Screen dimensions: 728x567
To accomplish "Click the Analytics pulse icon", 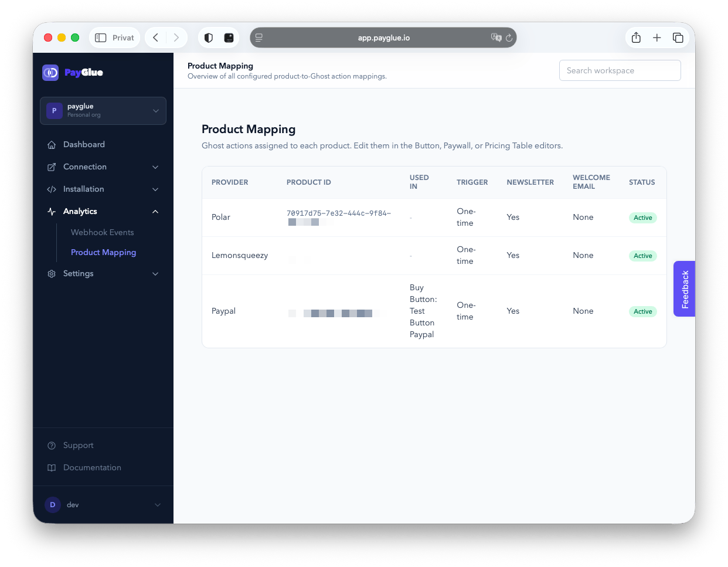I will point(52,212).
